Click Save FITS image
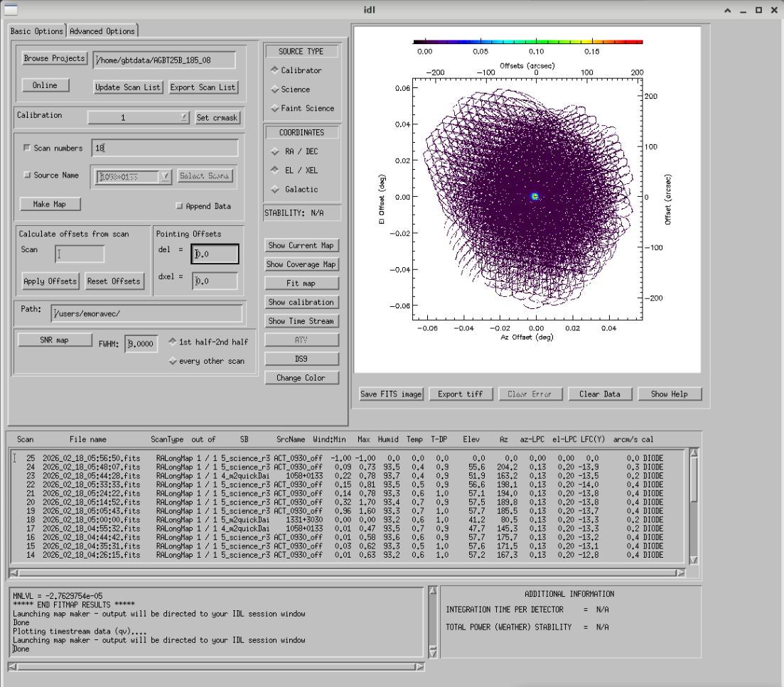The height and width of the screenshot is (687, 784). coord(391,394)
